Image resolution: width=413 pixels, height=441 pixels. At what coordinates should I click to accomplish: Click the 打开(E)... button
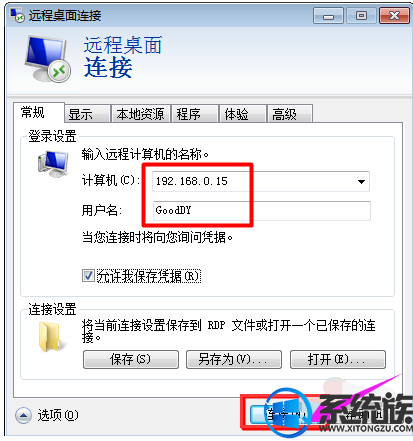point(338,359)
